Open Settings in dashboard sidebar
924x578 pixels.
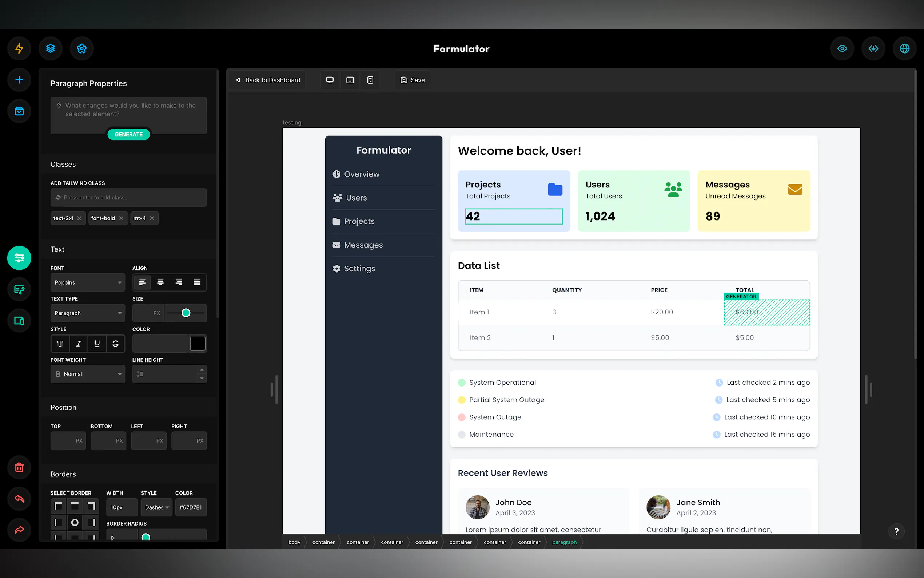point(359,268)
